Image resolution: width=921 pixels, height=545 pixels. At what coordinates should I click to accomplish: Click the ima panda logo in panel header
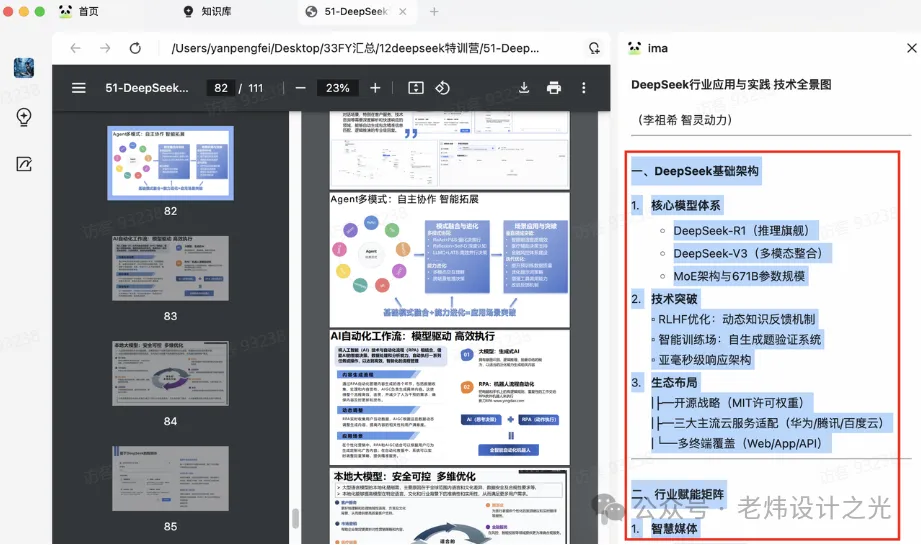634,48
